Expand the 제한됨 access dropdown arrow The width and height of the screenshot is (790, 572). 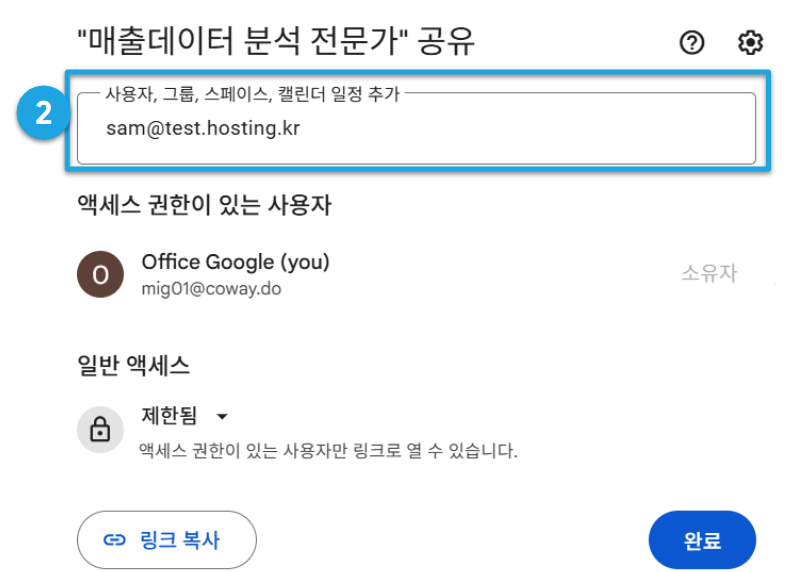(222, 416)
